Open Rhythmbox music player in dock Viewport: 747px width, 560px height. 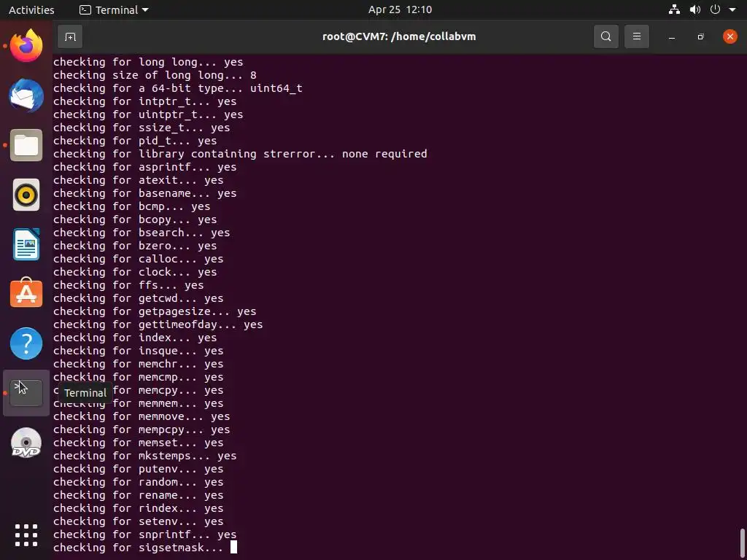click(x=26, y=195)
